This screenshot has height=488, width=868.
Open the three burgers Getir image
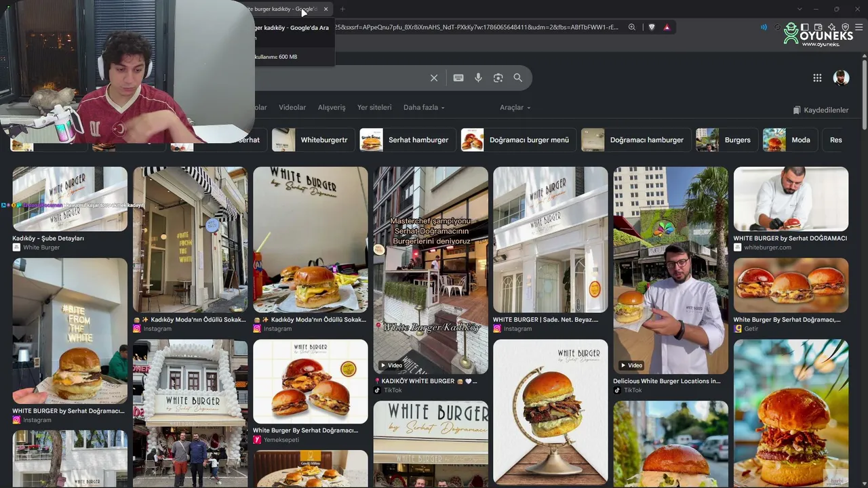[791, 285]
